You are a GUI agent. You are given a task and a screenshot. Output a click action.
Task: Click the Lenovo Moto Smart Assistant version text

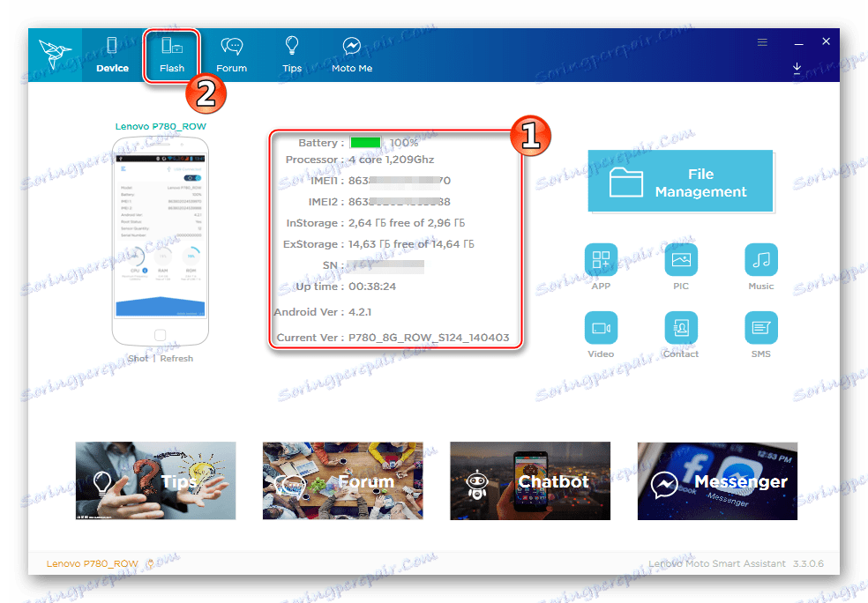pos(736,563)
